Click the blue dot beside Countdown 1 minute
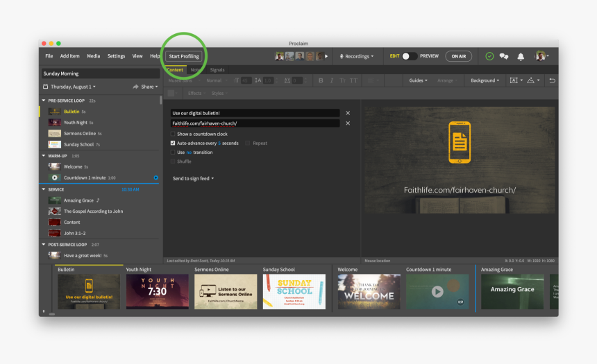The height and width of the screenshot is (364, 597). [155, 177]
